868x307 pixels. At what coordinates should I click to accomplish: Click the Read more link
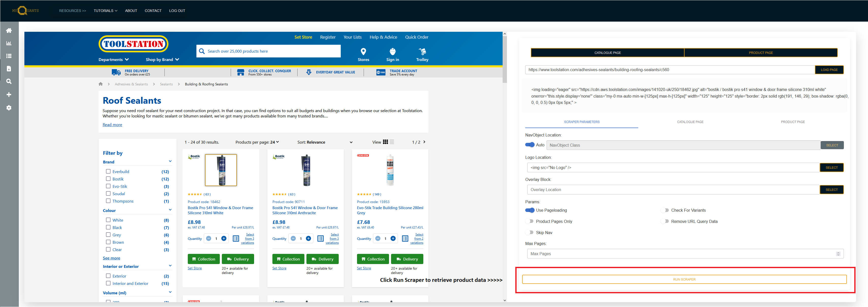[x=112, y=125]
